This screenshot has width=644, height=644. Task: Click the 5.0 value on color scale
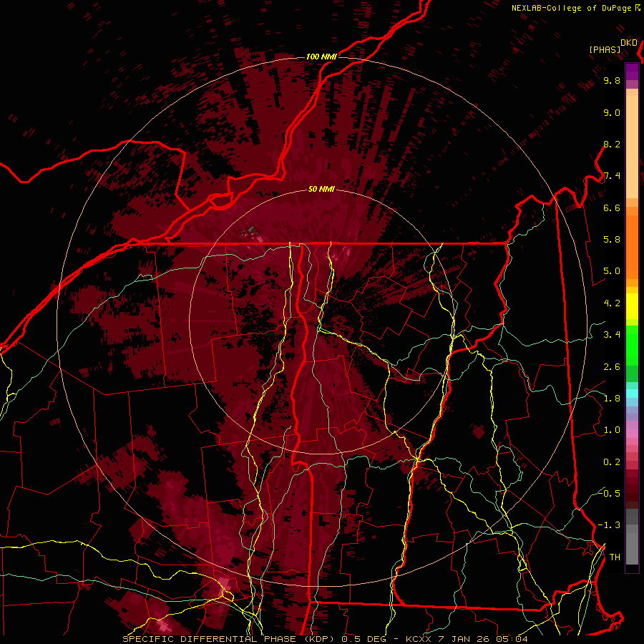612,271
